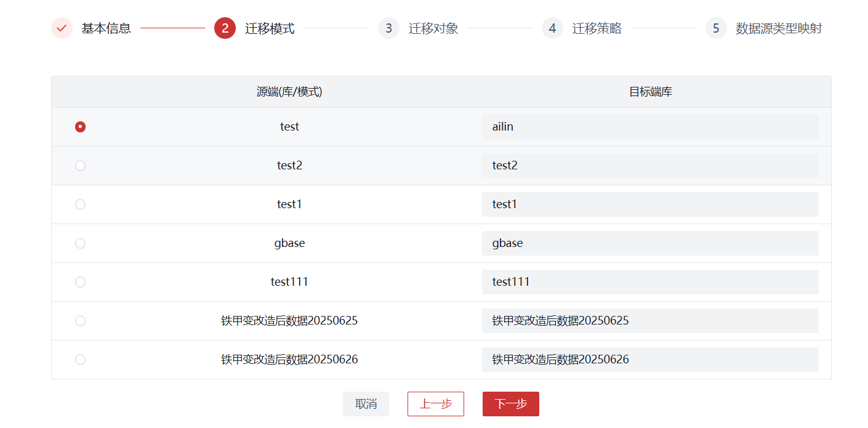
Task: Click the step 3 number icon
Action: [x=388, y=28]
